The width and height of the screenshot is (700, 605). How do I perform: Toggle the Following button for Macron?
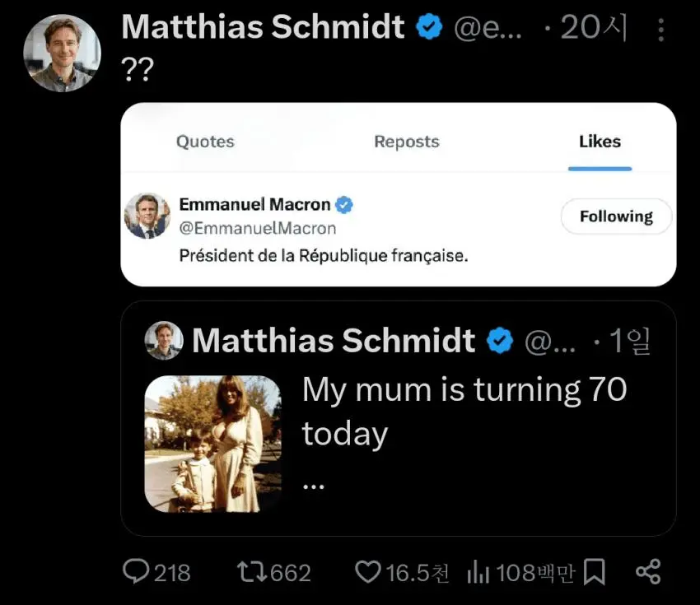(615, 216)
